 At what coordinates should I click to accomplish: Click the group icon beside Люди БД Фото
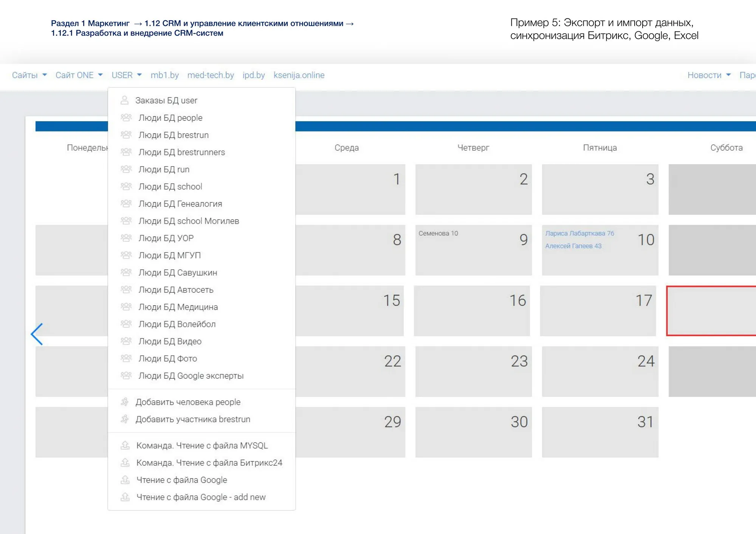pyautogui.click(x=126, y=358)
